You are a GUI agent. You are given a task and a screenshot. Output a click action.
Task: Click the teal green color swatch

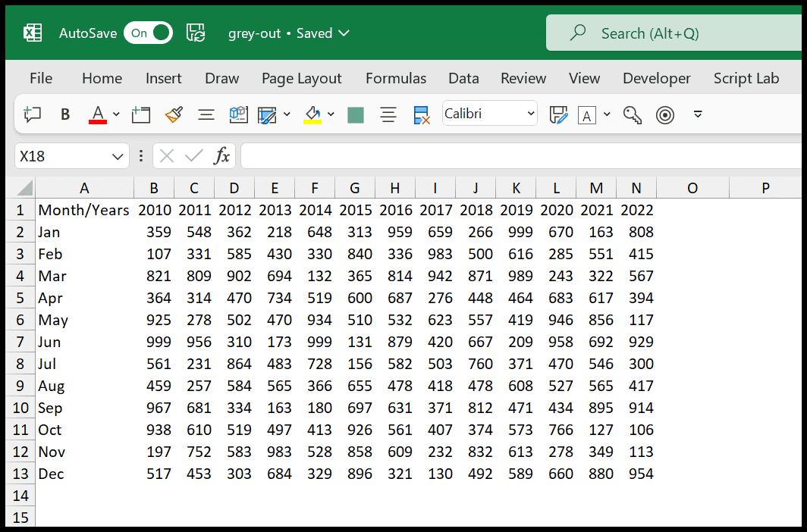coord(356,114)
